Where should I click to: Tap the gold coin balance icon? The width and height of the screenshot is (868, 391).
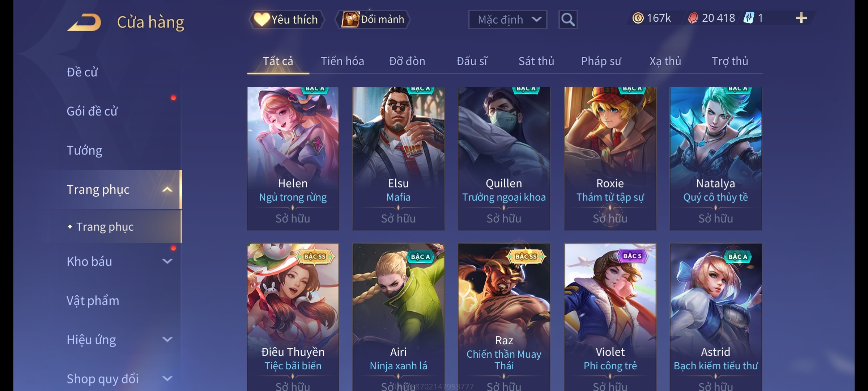coord(638,18)
